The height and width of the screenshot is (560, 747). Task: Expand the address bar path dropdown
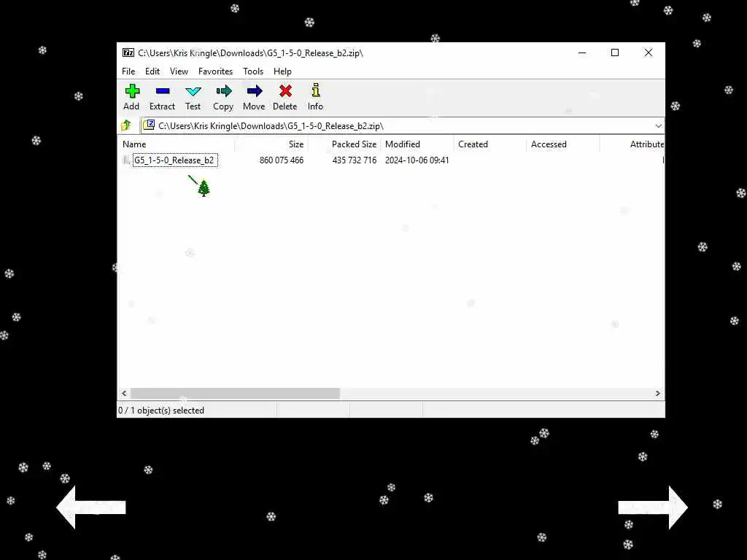pos(659,126)
